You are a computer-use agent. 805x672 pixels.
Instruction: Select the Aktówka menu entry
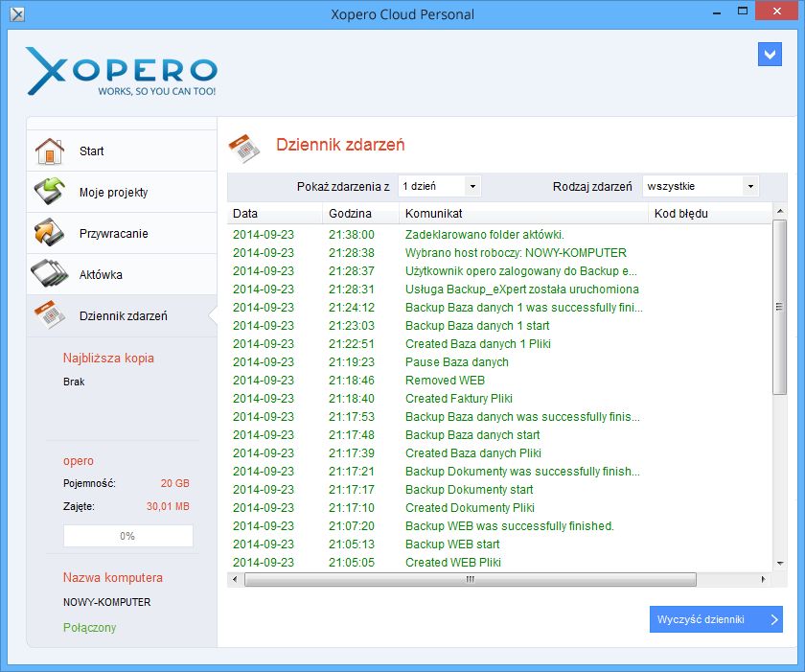(x=122, y=274)
